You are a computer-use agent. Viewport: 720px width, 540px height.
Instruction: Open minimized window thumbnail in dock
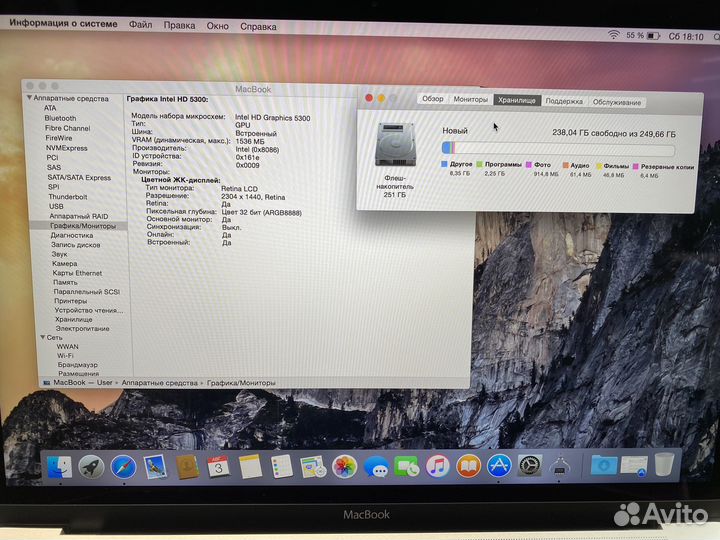click(634, 465)
